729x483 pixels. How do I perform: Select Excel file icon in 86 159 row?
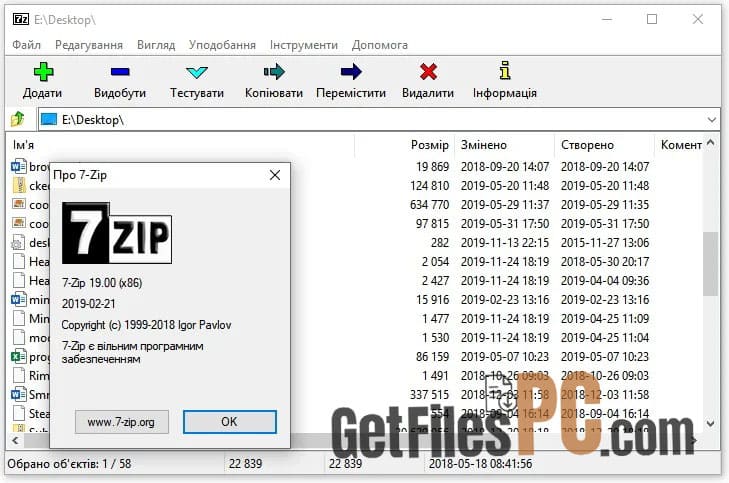click(19, 357)
